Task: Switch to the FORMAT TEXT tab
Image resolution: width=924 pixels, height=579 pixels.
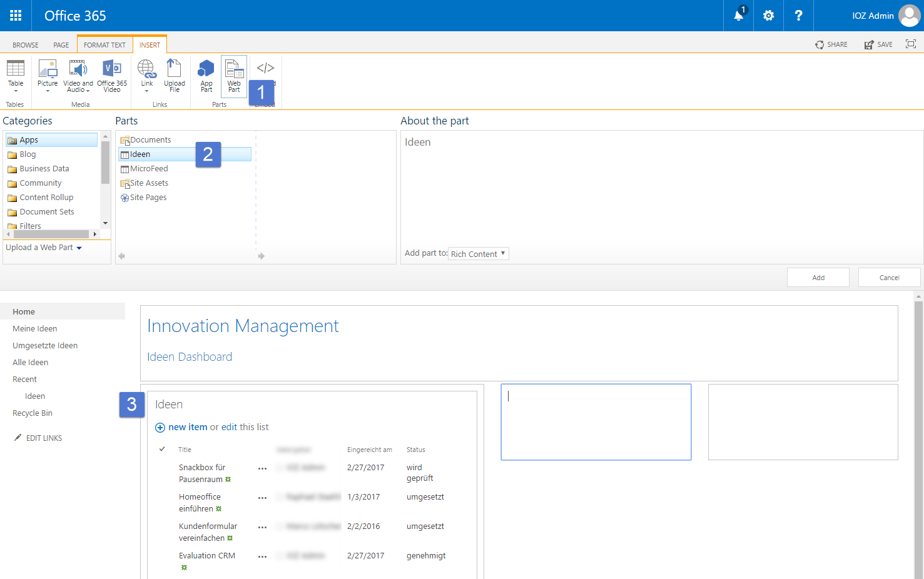Action: click(104, 44)
